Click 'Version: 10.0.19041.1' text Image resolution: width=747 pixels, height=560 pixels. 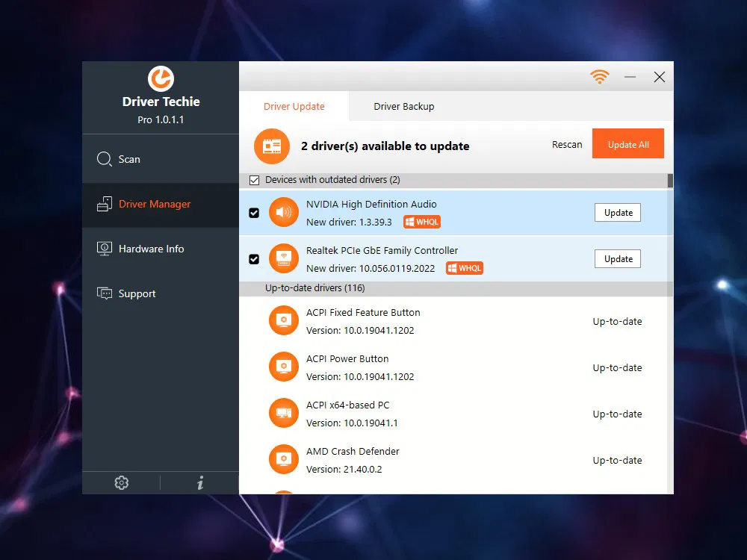pyautogui.click(x=352, y=423)
